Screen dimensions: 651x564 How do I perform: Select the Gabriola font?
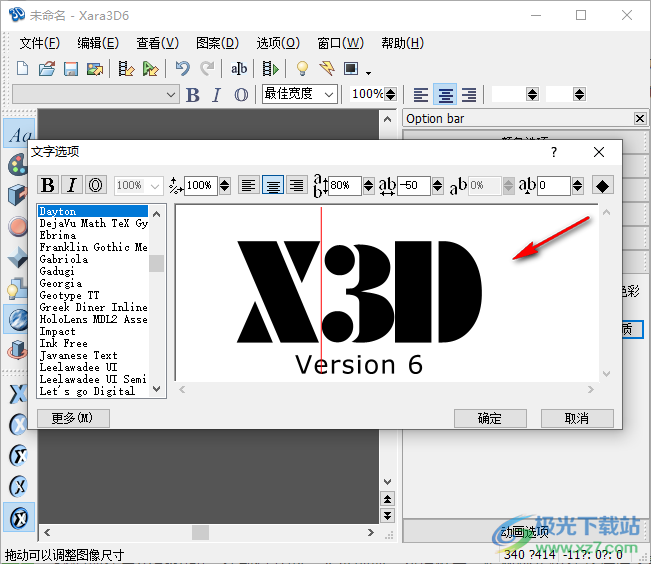click(x=64, y=259)
